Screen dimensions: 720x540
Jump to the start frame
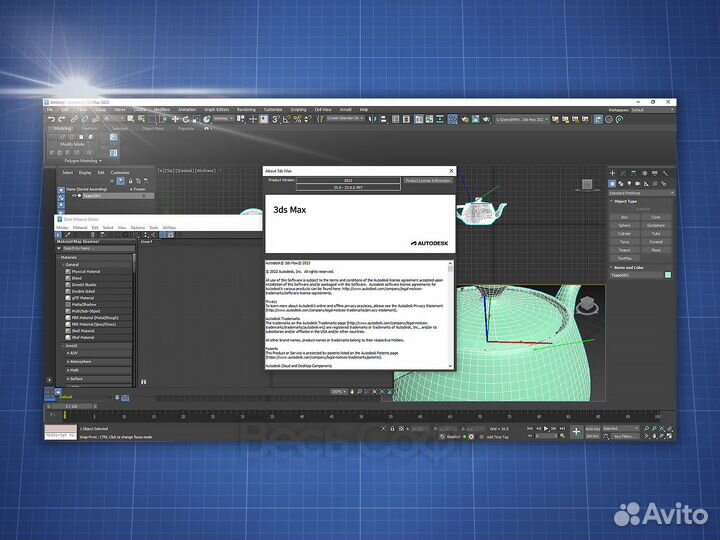[530, 428]
